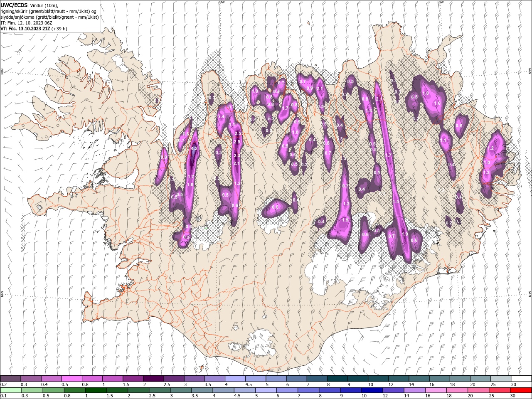The image size is (532, 399).
Task: Pick the snow-scale swatch starting at 0.2
Action: (x=10, y=378)
